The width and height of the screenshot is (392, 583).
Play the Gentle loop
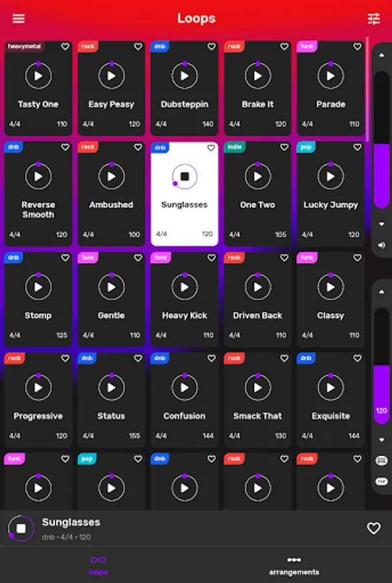(x=111, y=287)
